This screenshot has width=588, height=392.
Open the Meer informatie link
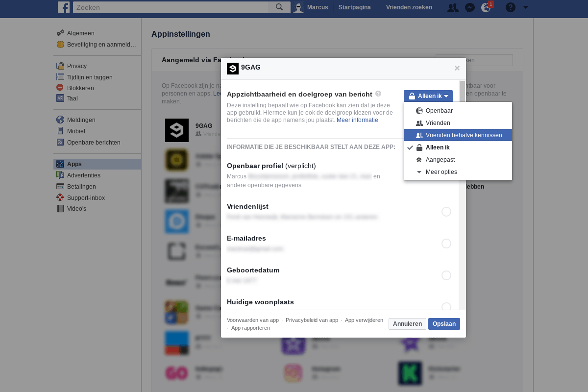click(x=357, y=120)
